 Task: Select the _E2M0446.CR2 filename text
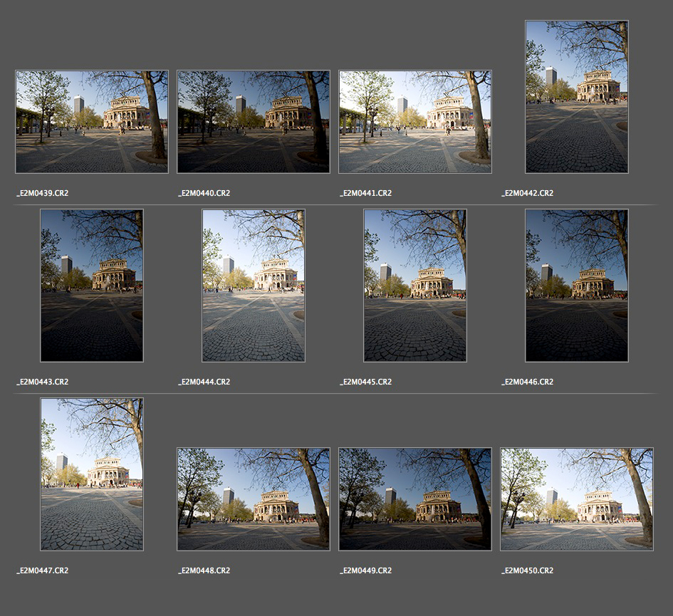pyautogui.click(x=528, y=382)
